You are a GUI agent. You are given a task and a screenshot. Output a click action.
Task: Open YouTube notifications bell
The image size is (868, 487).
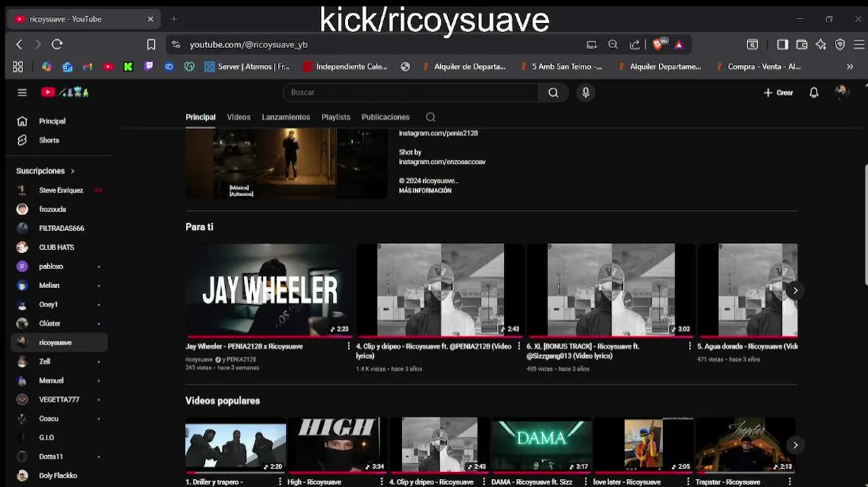pyautogui.click(x=814, y=93)
